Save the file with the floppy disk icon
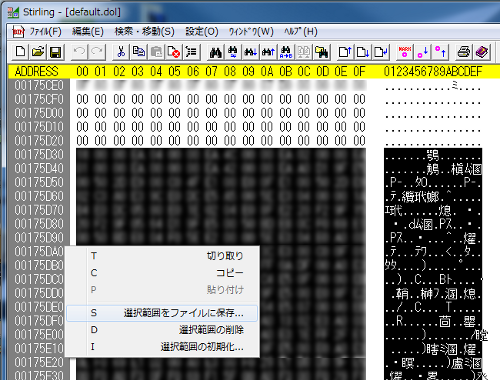 (x=55, y=52)
